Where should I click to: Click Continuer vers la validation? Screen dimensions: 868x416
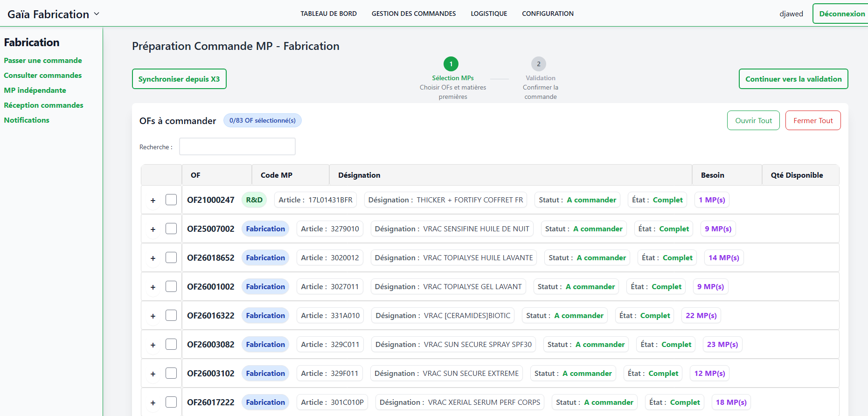click(x=793, y=79)
